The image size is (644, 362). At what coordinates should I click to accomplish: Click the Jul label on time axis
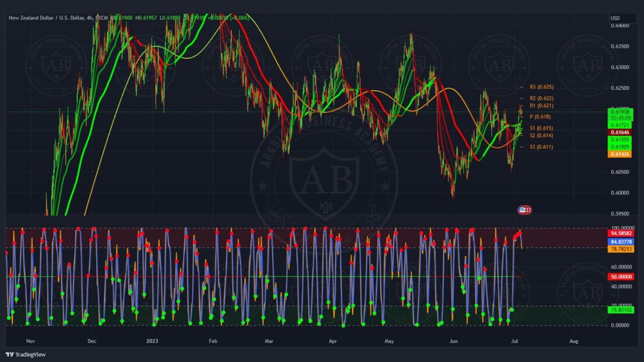pos(514,341)
